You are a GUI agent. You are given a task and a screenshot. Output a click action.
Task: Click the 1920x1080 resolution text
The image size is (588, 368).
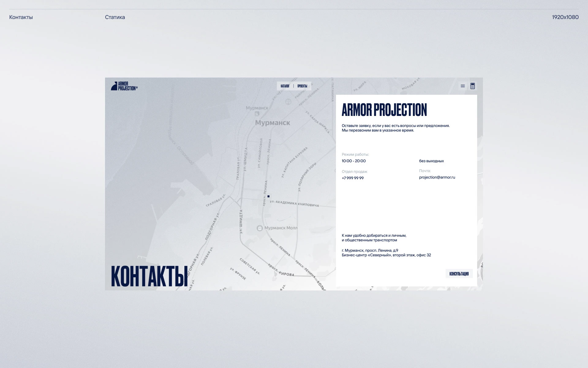565,17
